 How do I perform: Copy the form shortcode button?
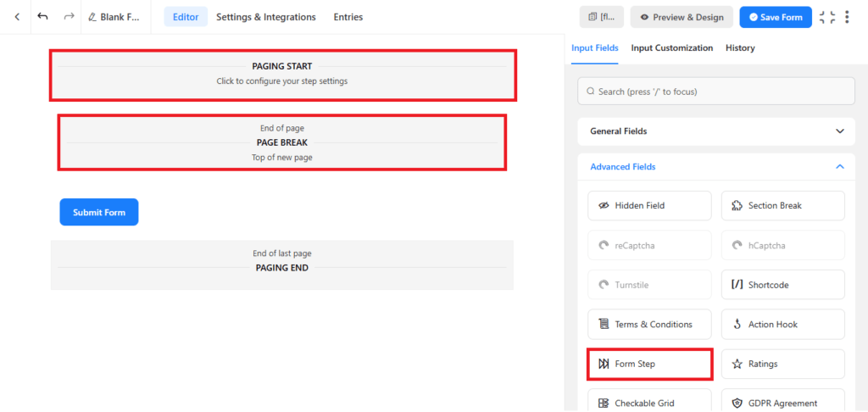602,17
